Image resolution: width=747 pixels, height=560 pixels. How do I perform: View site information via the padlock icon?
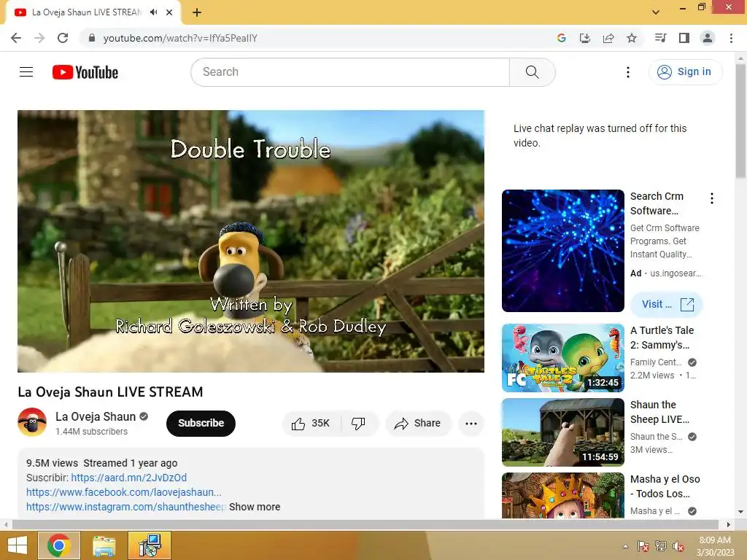click(92, 38)
